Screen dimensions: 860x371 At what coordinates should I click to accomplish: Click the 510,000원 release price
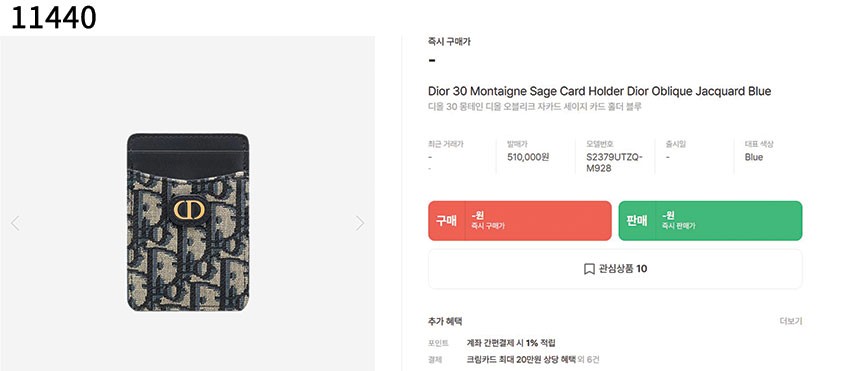(528, 157)
